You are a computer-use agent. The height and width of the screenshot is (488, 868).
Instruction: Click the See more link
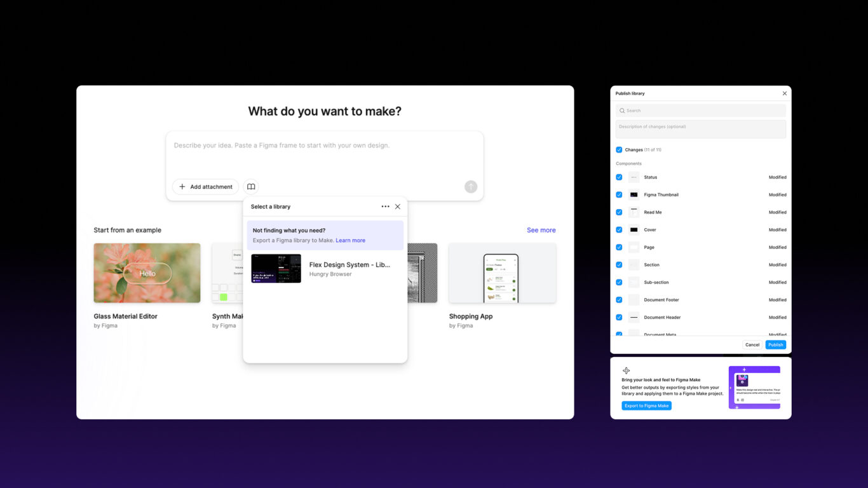[541, 230]
